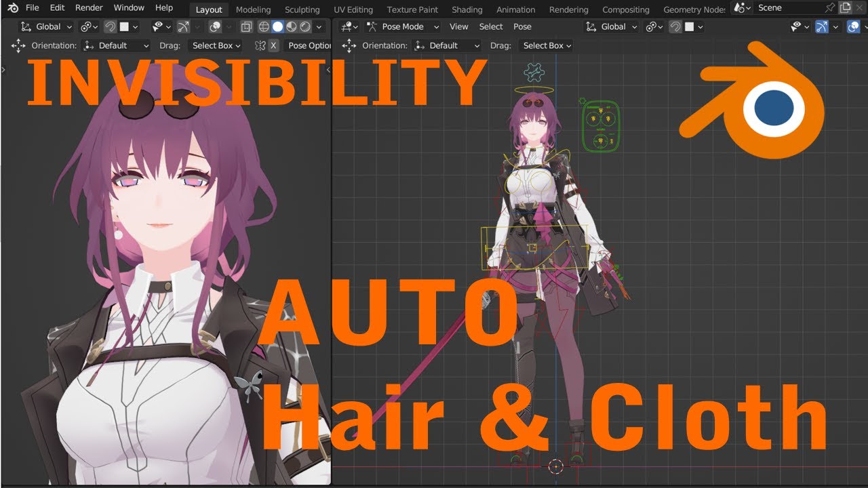Image resolution: width=868 pixels, height=488 pixels.
Task: Click the Blender logo menu icon
Action: (12, 8)
